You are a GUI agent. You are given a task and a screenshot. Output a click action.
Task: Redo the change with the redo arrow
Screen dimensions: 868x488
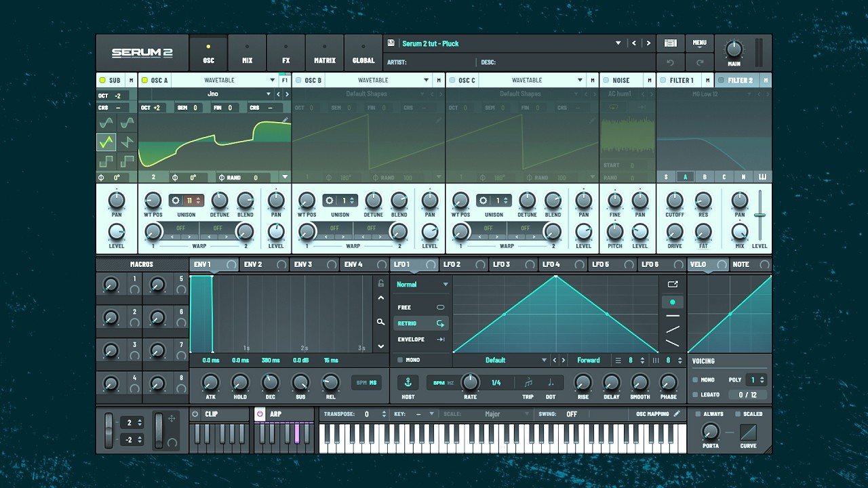pos(700,62)
